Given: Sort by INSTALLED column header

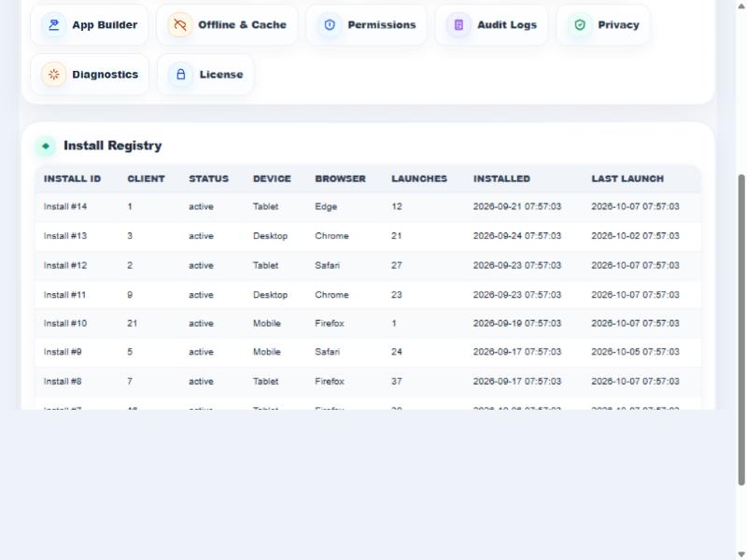Looking at the screenshot, I should pos(501,178).
